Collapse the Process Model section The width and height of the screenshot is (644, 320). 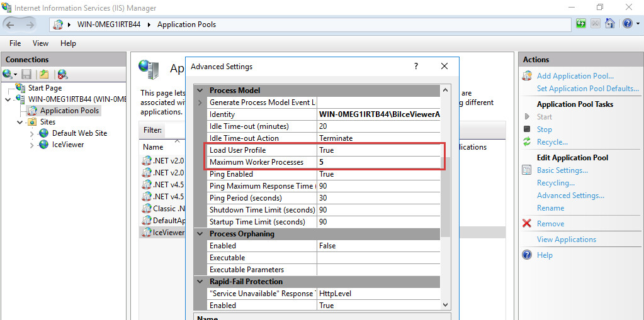[200, 91]
